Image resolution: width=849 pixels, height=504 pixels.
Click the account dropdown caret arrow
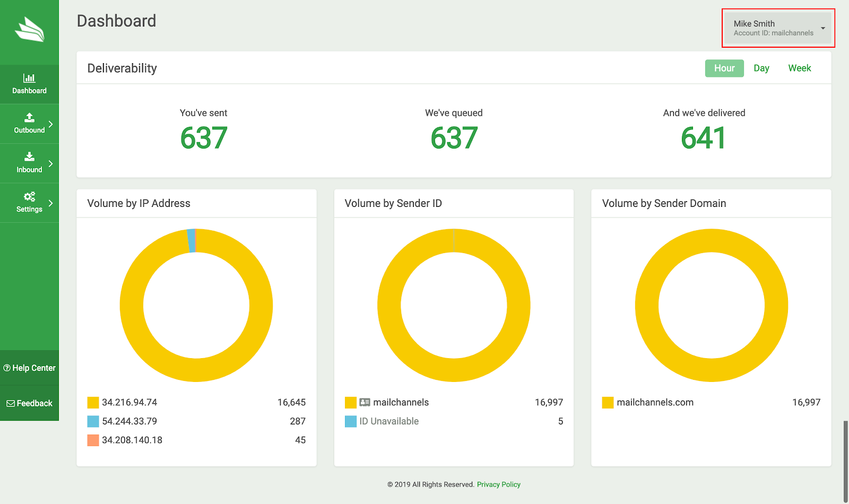823,28
